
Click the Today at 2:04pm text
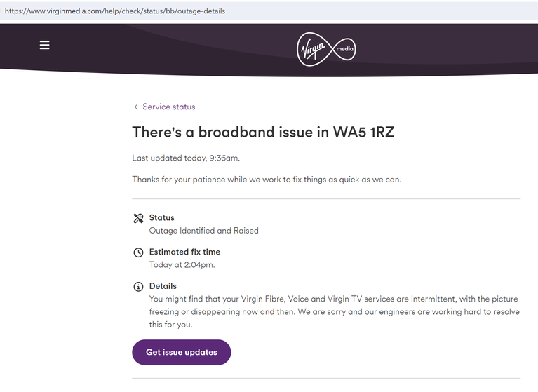pyautogui.click(x=182, y=265)
